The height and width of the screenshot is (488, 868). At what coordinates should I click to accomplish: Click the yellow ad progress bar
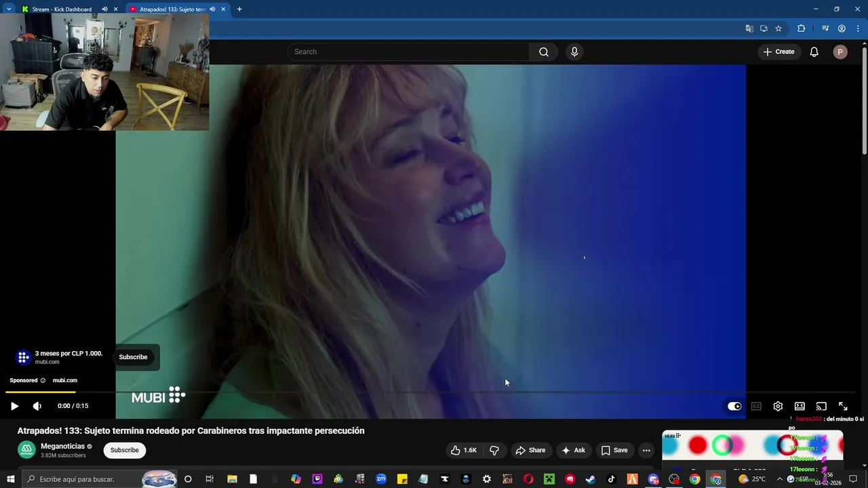(41, 392)
